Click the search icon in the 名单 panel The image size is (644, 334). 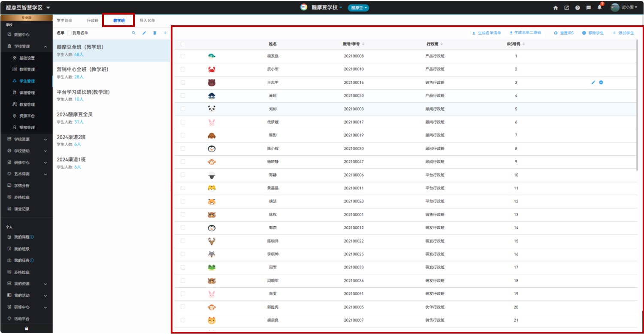(x=133, y=33)
